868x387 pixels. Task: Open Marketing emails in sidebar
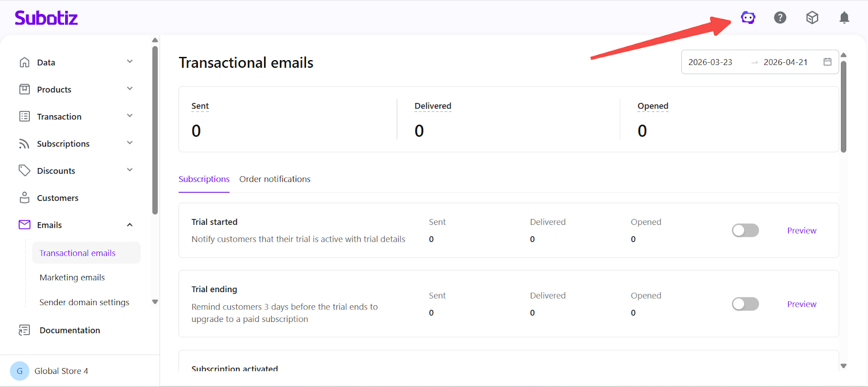pos(72,278)
